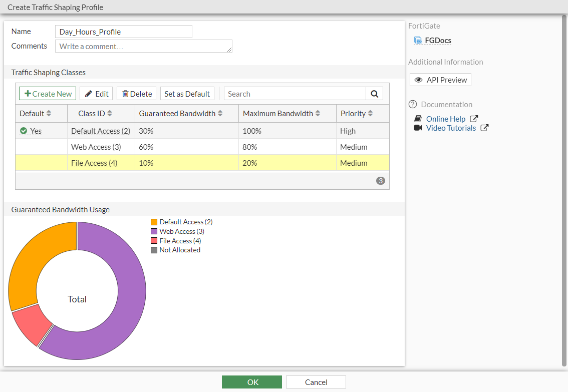Click the Video Tutorials camera icon
This screenshot has width=568, height=392.
pyautogui.click(x=419, y=128)
